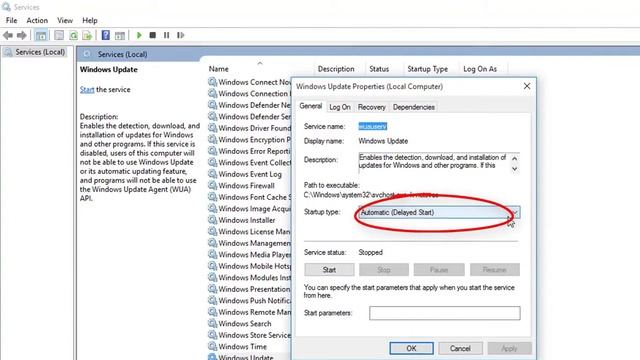Open the File menu
The image size is (640, 360).
11,20
